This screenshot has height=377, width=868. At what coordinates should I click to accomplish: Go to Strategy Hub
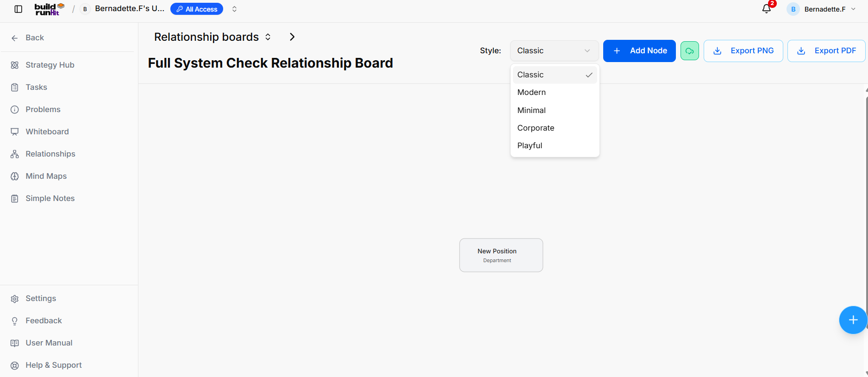click(50, 65)
